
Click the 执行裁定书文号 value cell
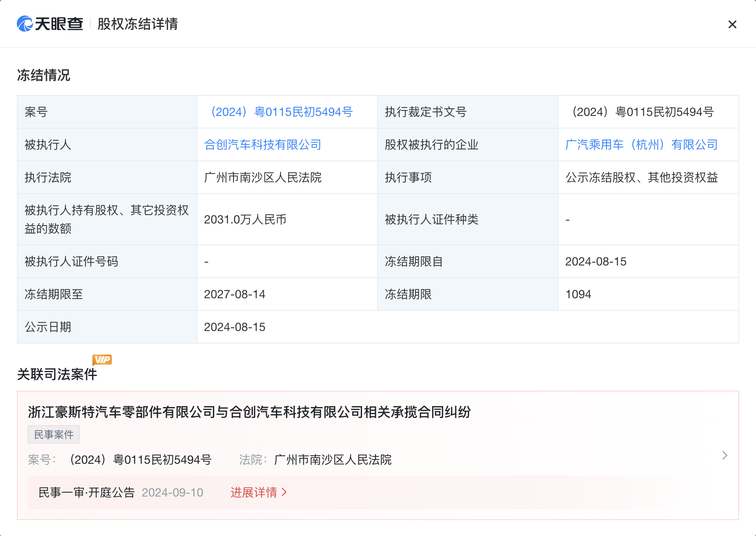(642, 112)
